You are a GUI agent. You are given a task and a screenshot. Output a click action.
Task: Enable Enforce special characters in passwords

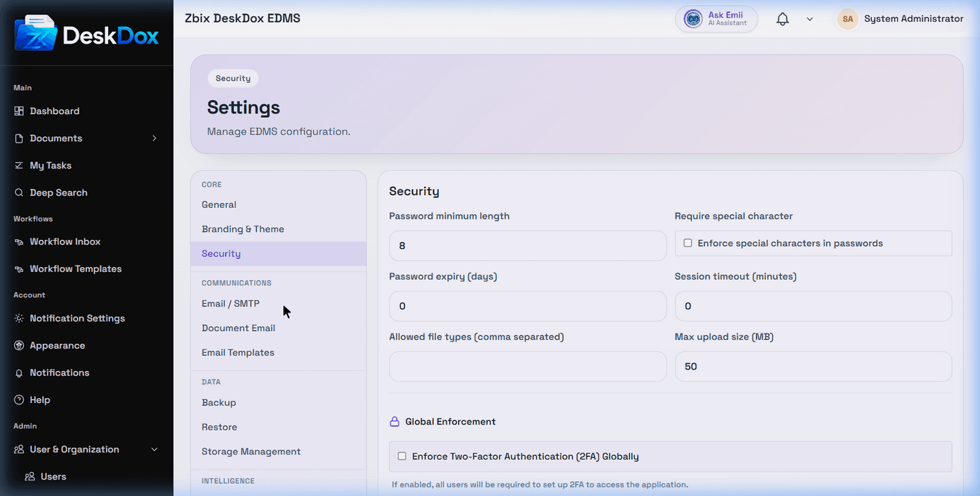(x=688, y=243)
